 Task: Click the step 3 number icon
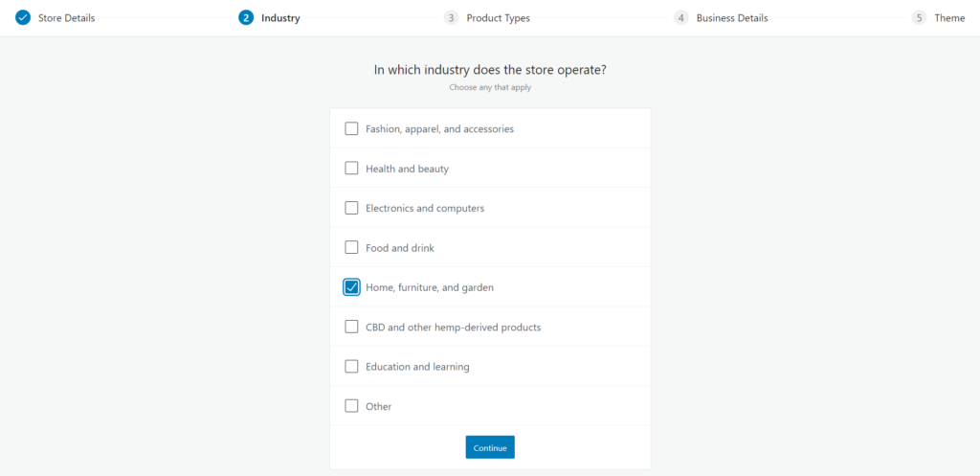[x=451, y=17]
